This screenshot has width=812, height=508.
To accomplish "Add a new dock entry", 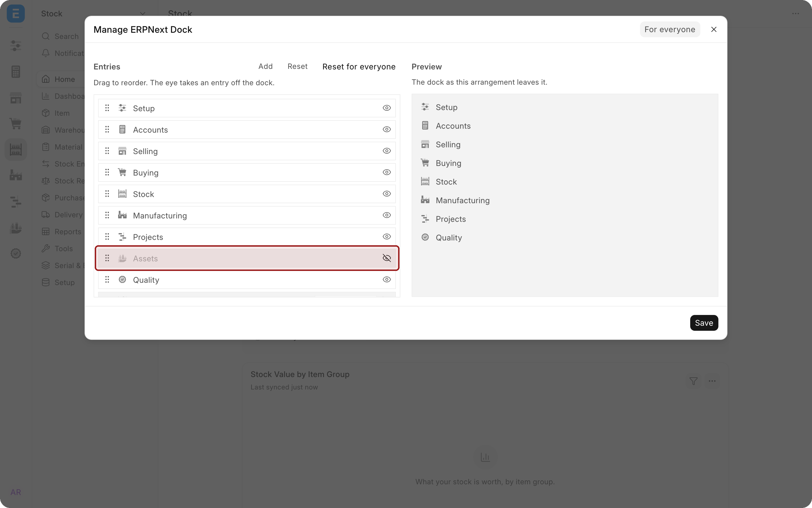I will [x=265, y=66].
